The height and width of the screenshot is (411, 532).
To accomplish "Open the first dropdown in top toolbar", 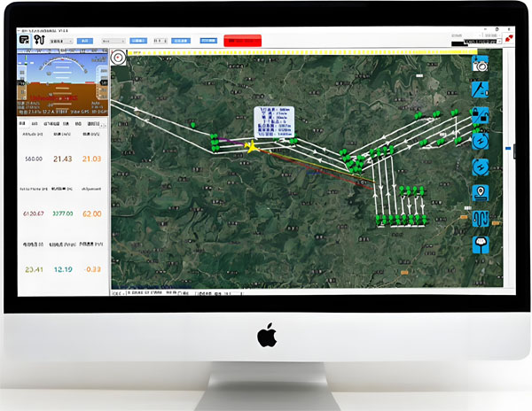I will click(60, 41).
